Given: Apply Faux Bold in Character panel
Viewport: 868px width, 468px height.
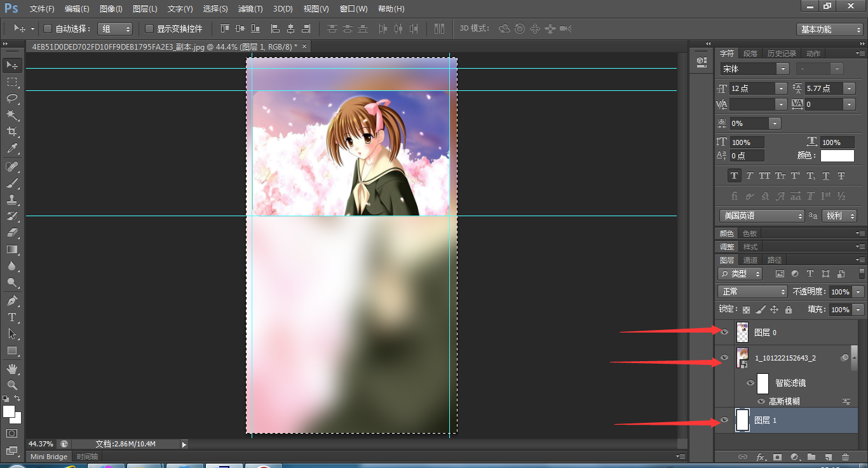Looking at the screenshot, I should pyautogui.click(x=735, y=175).
